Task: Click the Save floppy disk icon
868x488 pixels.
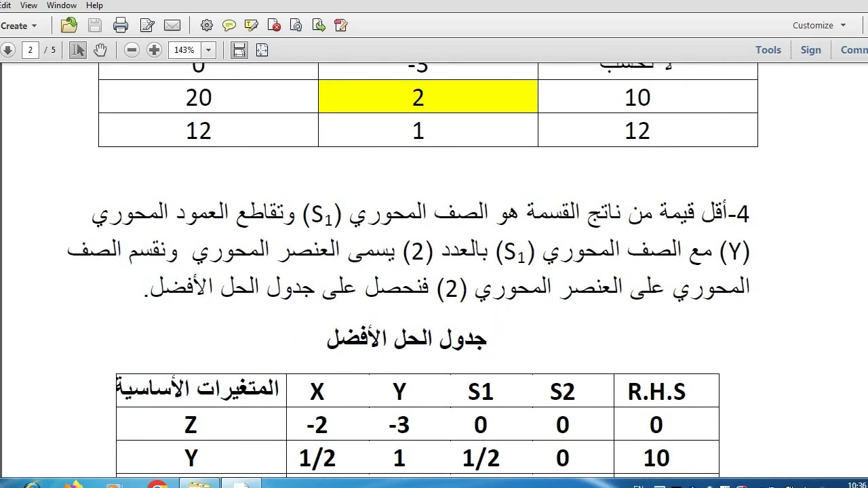Action: (95, 26)
